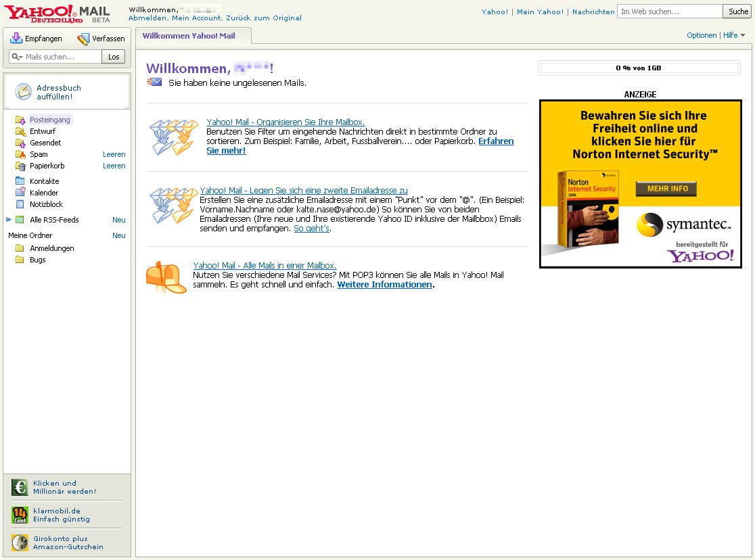The image size is (755, 560).
Task: Open the Posteingang folder
Action: (50, 120)
